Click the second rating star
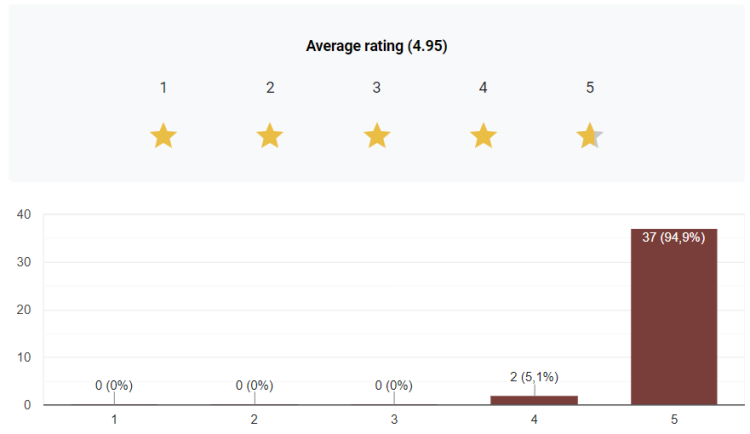The width and height of the screenshot is (750, 434). tap(270, 135)
